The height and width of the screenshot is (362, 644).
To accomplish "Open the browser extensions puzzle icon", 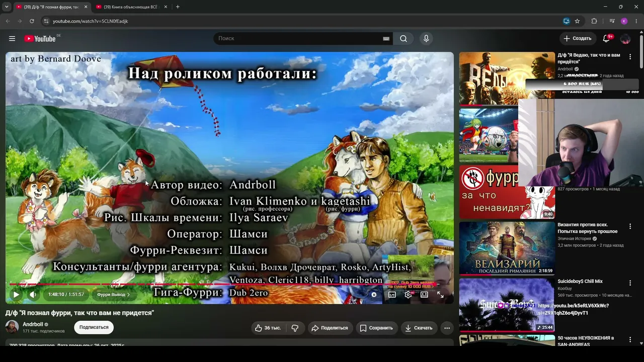I will pyautogui.click(x=594, y=21).
